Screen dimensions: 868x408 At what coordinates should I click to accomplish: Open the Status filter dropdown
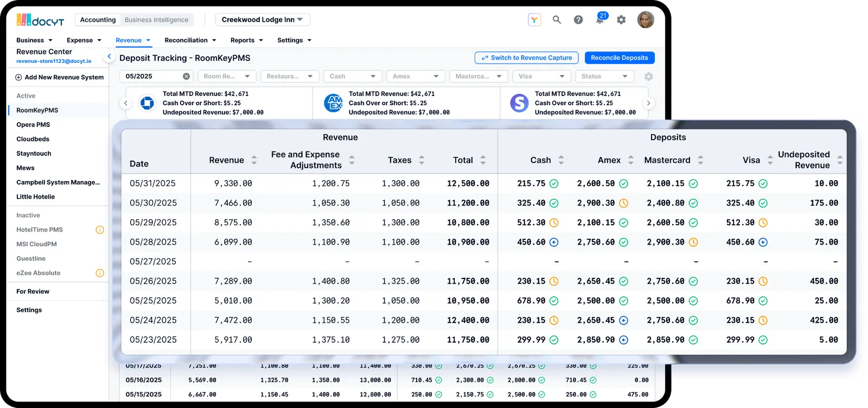[604, 76]
